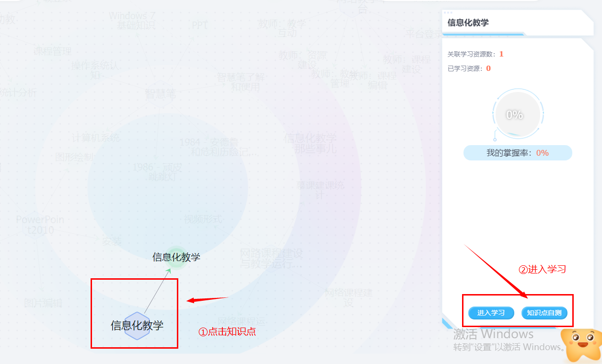Select the faded 慕课建课统计 node

320,190
